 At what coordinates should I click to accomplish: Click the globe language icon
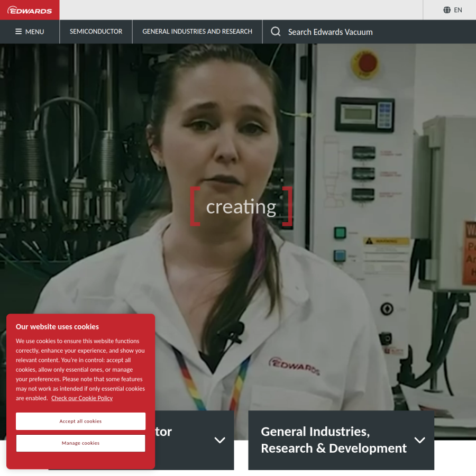coord(447,10)
